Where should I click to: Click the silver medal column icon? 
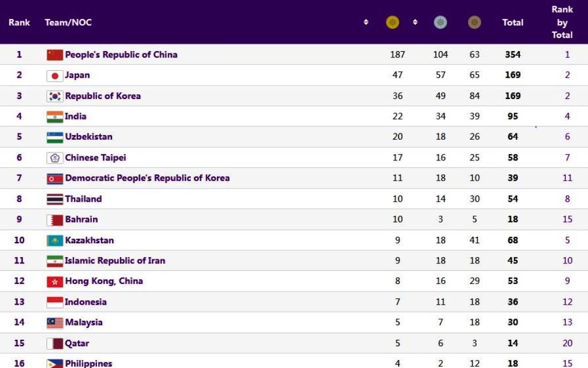point(440,22)
